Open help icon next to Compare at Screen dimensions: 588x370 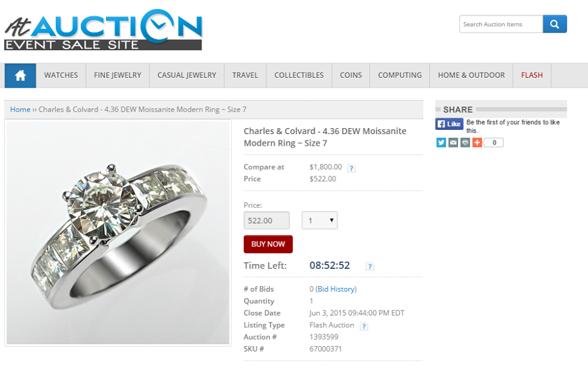tap(352, 168)
